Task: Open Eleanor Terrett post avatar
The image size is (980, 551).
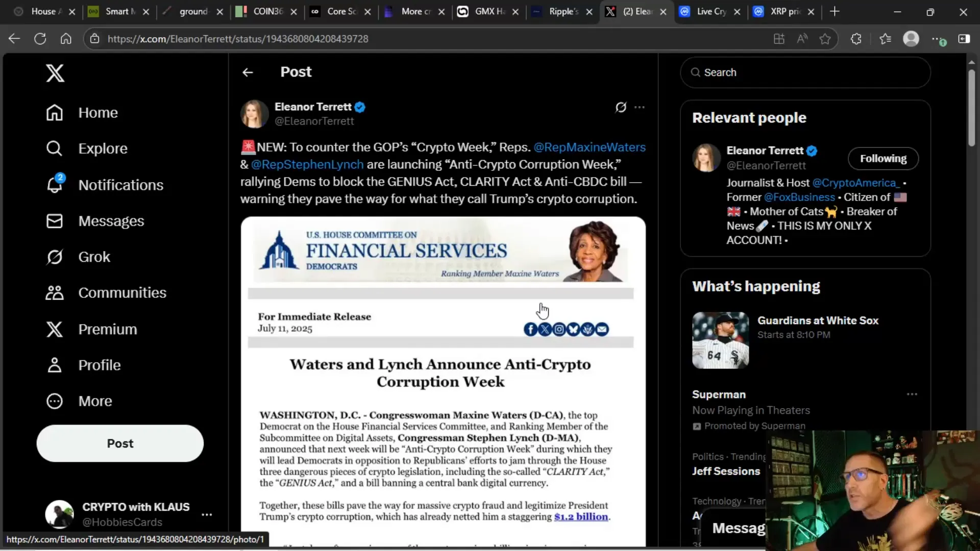Action: 254,114
